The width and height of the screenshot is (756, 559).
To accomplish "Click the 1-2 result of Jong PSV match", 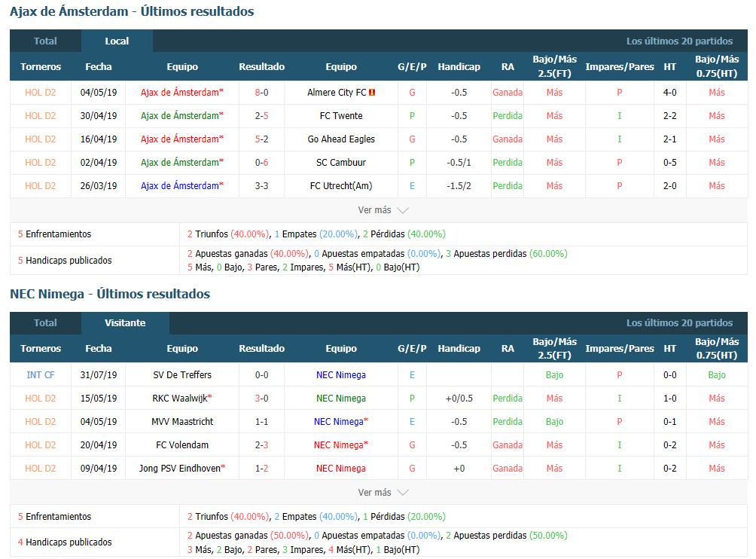I will 262,469.
